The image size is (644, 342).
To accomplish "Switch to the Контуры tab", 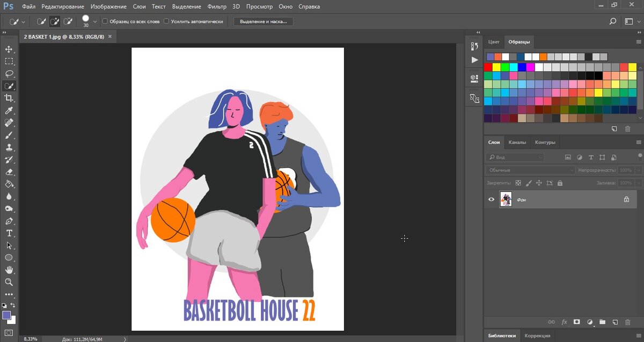I will click(x=545, y=142).
